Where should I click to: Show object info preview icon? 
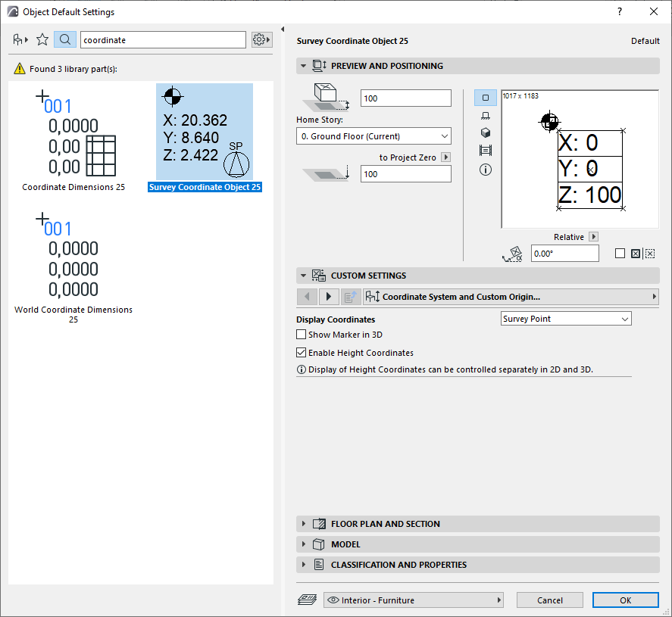486,170
